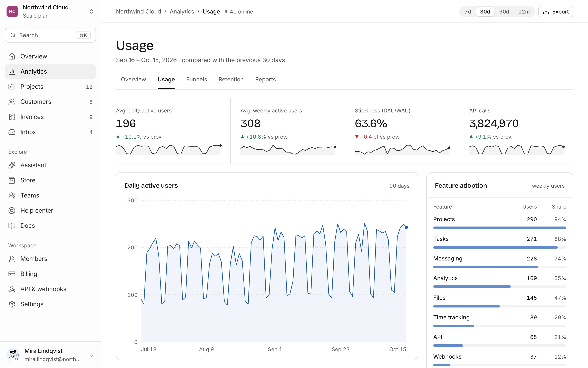Select the 12m time range
This screenshot has width=588, height=368.
tap(524, 11)
